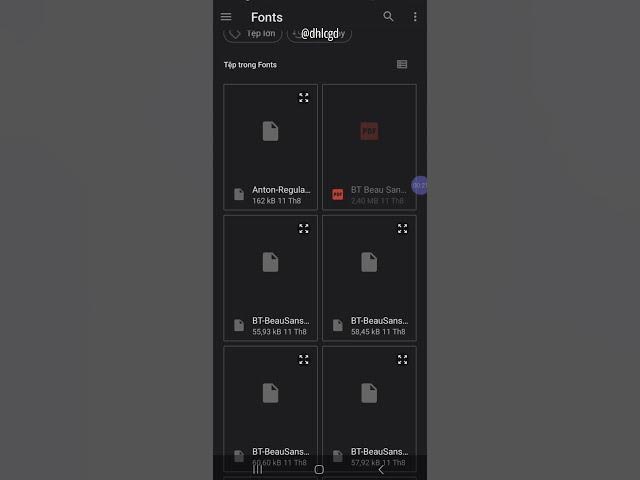Open recent apps from navigation bar

click(x=258, y=470)
